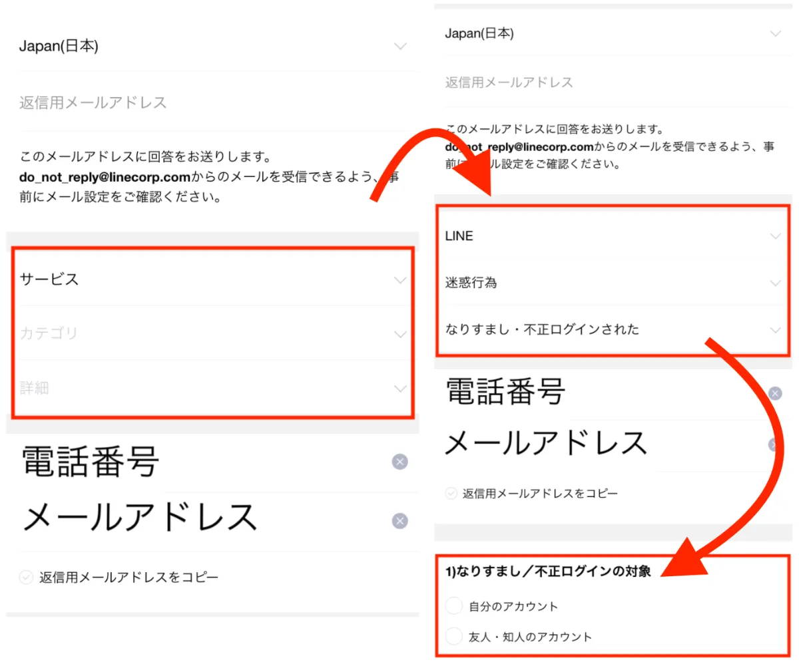Select 自分のアカウント radio option
The height and width of the screenshot is (672, 799).
[453, 606]
